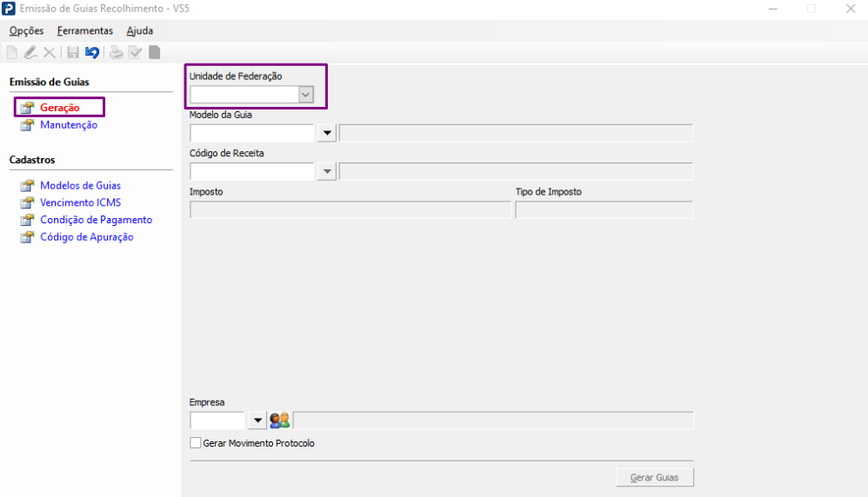Viewport: 868px width, 497px height.
Task: Go to Modelos de Guias
Action: point(80,185)
